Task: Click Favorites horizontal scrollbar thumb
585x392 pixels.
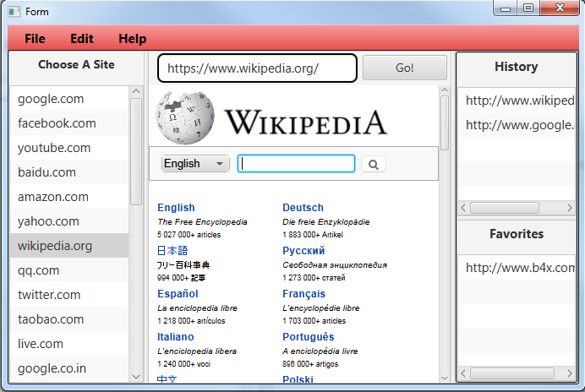Action: pyautogui.click(x=512, y=373)
